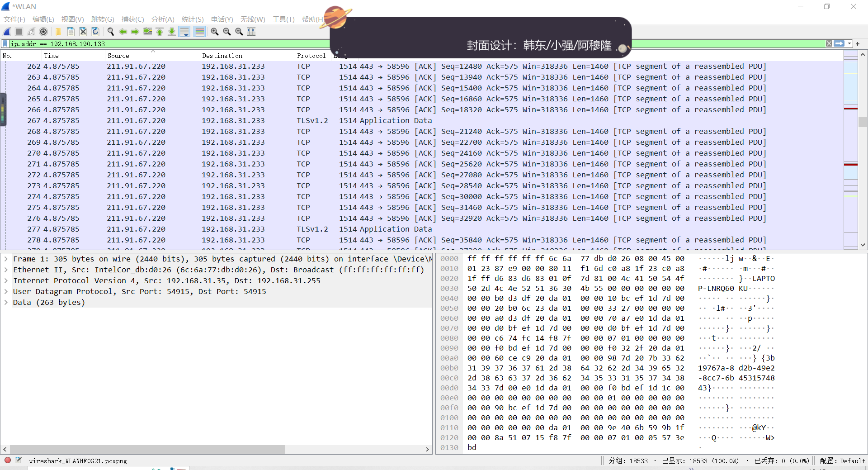Close this capture file

point(83,32)
